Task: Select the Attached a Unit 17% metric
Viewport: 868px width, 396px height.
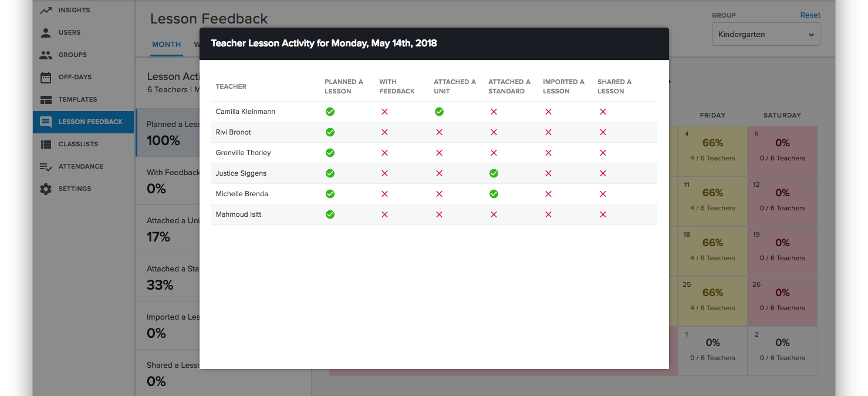Action: pos(168,229)
